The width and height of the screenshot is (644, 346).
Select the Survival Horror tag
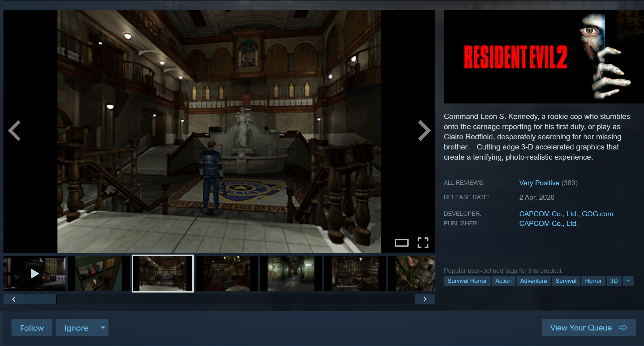click(467, 281)
